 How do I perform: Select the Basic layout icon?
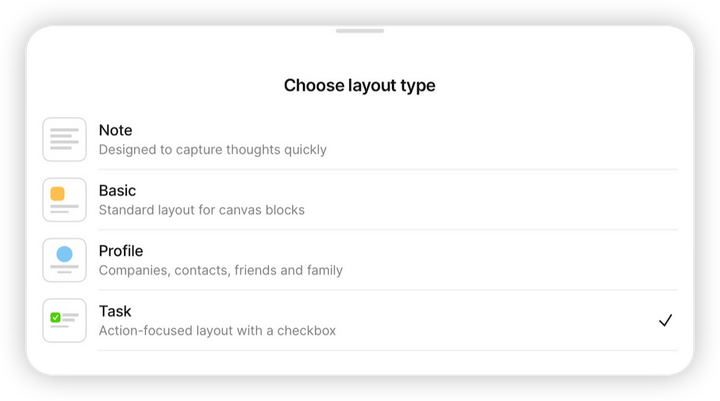click(64, 200)
